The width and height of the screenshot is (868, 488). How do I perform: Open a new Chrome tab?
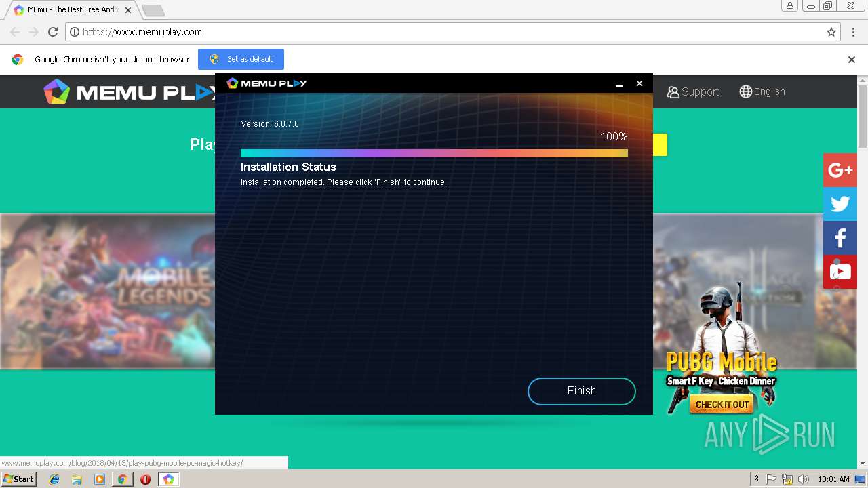pyautogui.click(x=153, y=11)
